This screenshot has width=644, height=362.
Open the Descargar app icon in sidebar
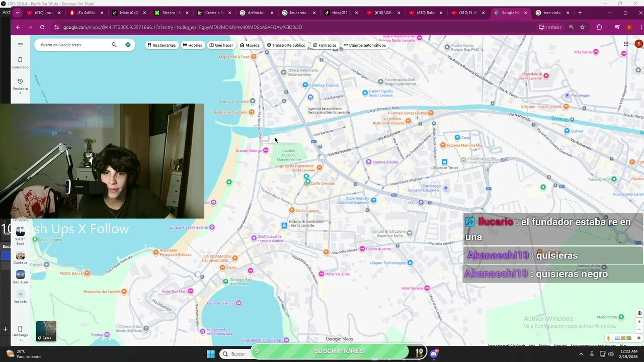click(x=20, y=332)
